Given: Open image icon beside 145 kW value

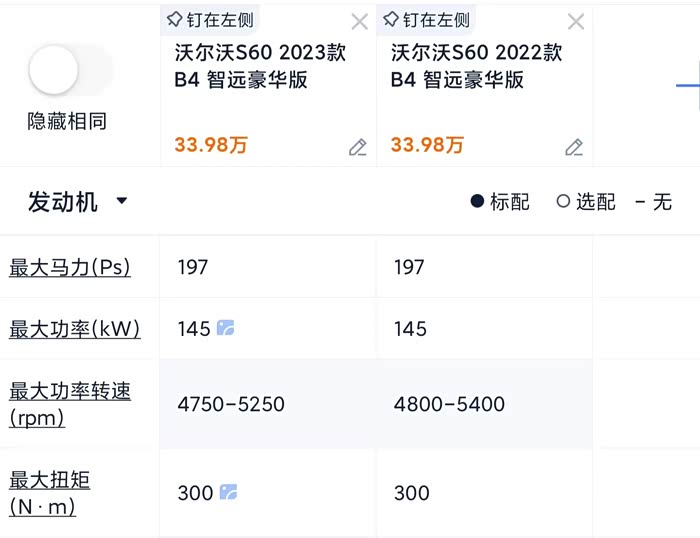Looking at the screenshot, I should [x=226, y=328].
